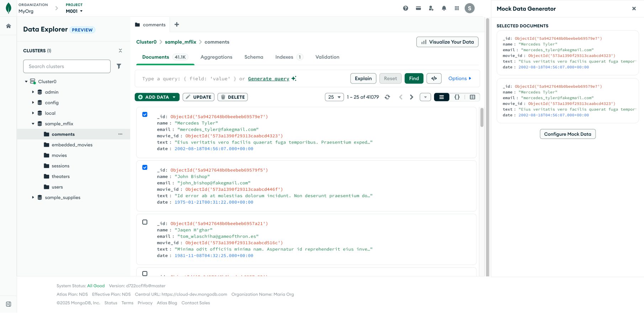Refresh the documents list
Viewport: 644px width, 313px height.
point(387,97)
